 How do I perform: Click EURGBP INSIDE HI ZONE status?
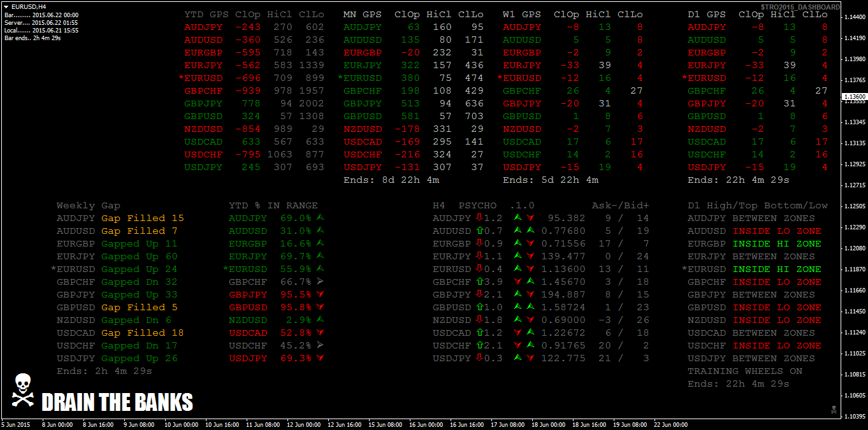777,243
